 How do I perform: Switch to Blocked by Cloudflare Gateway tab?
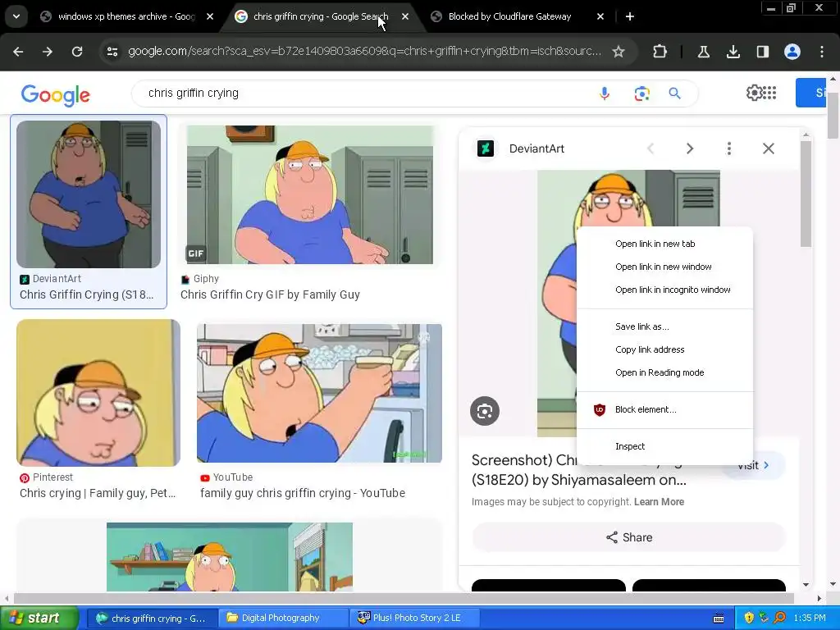coord(509,16)
